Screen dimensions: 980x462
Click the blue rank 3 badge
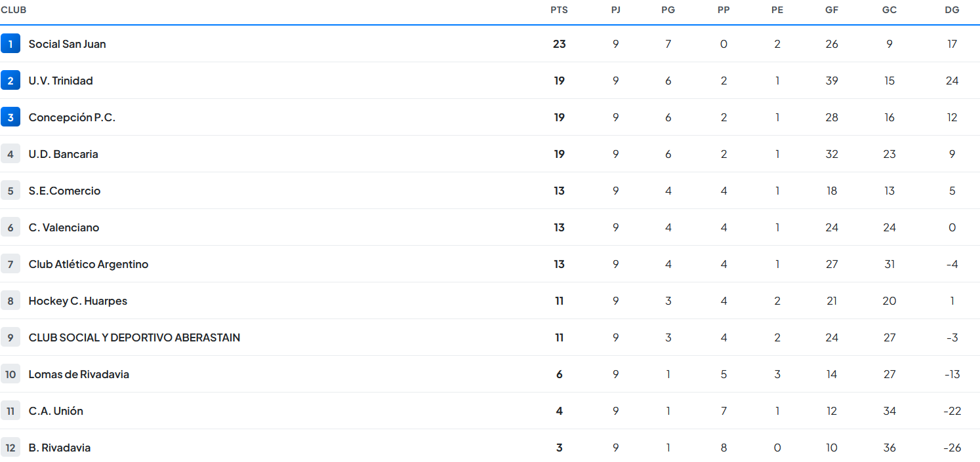click(10, 117)
